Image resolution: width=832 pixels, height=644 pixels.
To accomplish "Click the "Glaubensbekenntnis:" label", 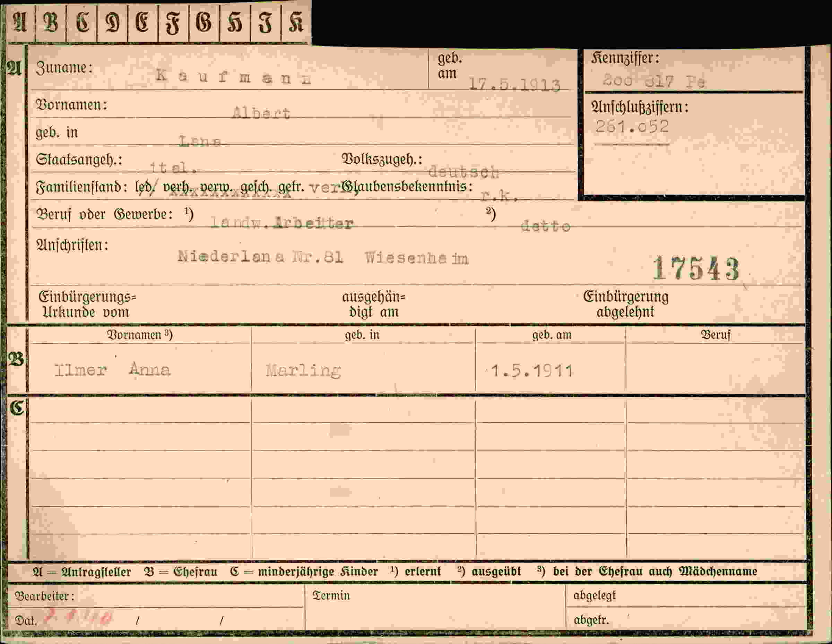I will 407,187.
